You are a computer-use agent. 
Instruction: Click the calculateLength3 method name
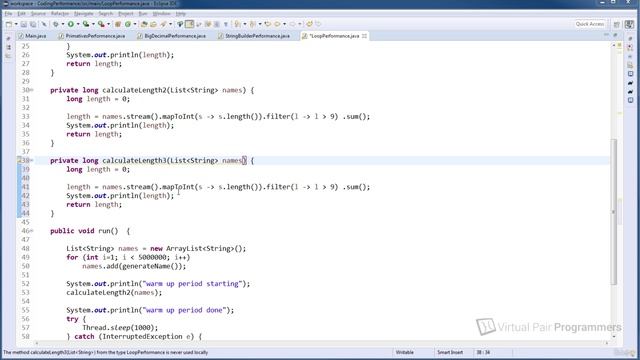(134, 160)
